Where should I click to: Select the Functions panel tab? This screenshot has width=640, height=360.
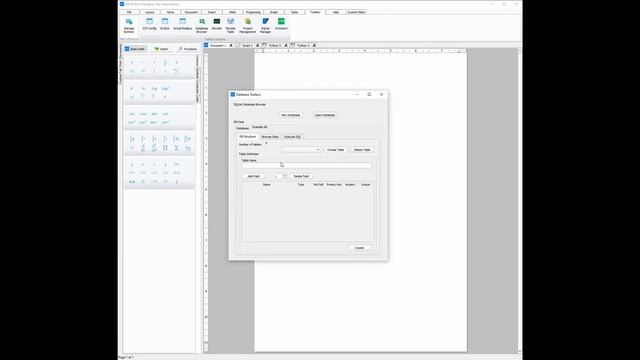pos(188,49)
